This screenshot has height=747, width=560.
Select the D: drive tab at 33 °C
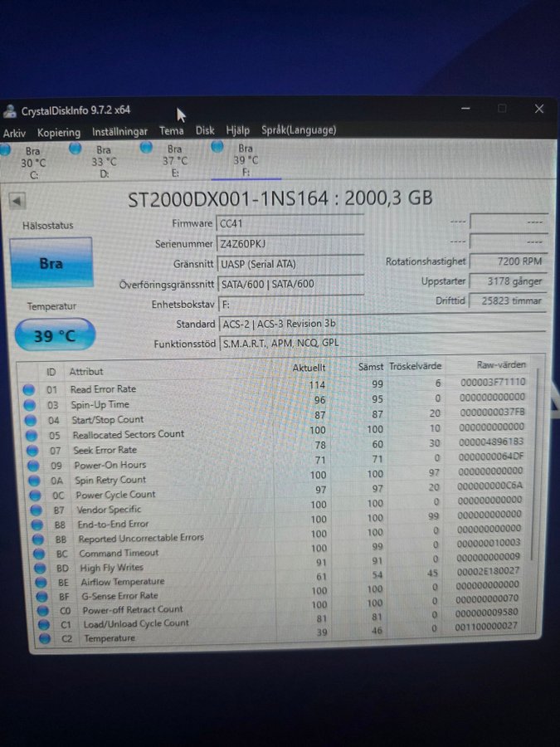click(104, 162)
